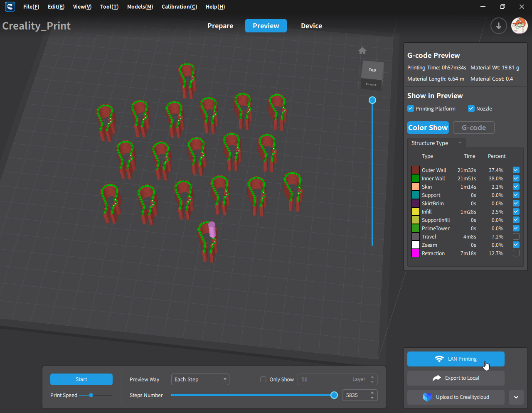532x413 pixels.
Task: Toggle the Only Show checkbox
Action: pos(263,379)
